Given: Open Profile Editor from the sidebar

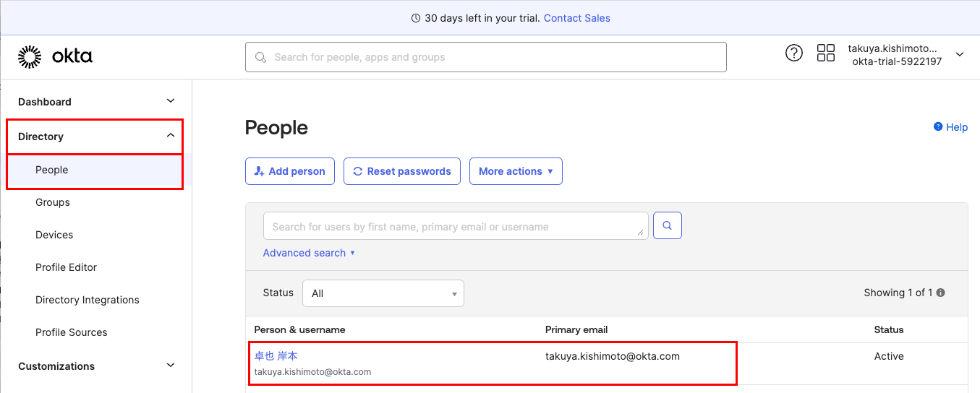Looking at the screenshot, I should 66,267.
